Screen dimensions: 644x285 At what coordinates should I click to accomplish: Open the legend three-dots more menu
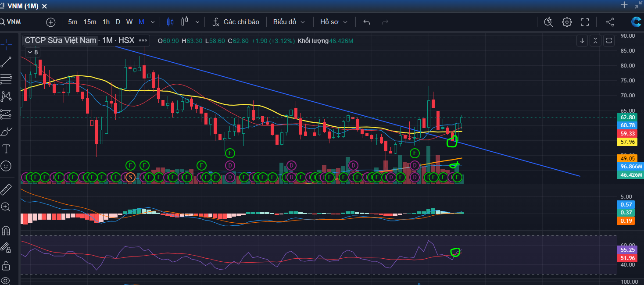[x=143, y=40]
